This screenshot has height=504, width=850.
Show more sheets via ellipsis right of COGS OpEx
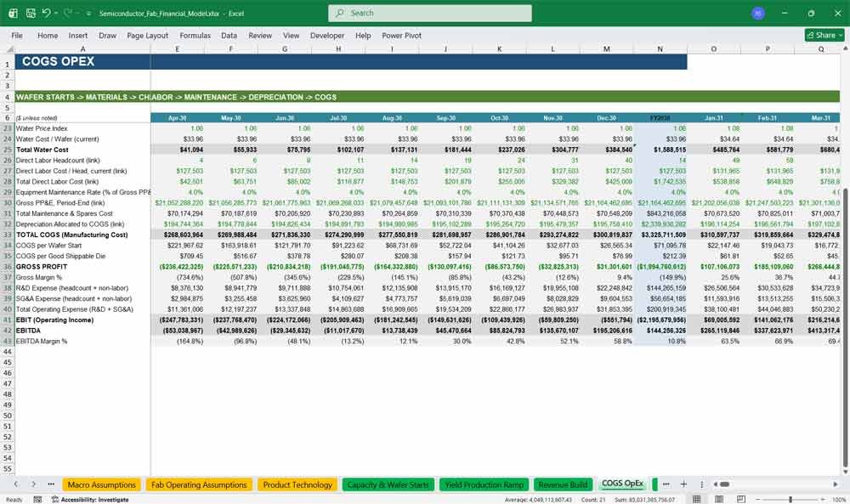click(666, 484)
